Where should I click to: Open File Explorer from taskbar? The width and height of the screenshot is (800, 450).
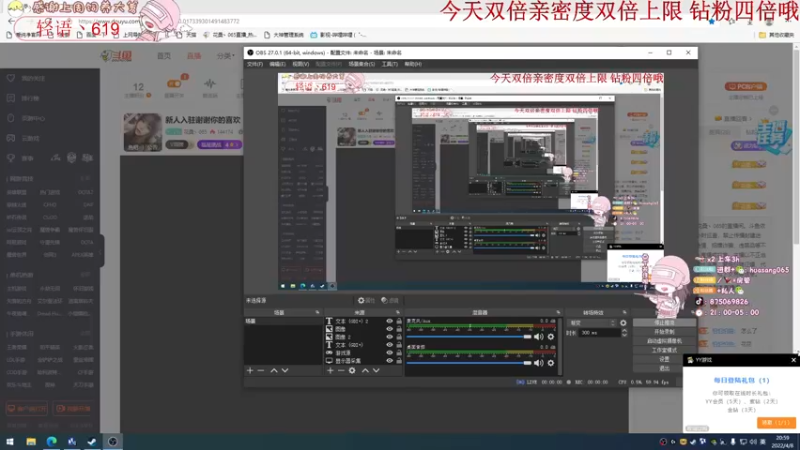coord(31,441)
